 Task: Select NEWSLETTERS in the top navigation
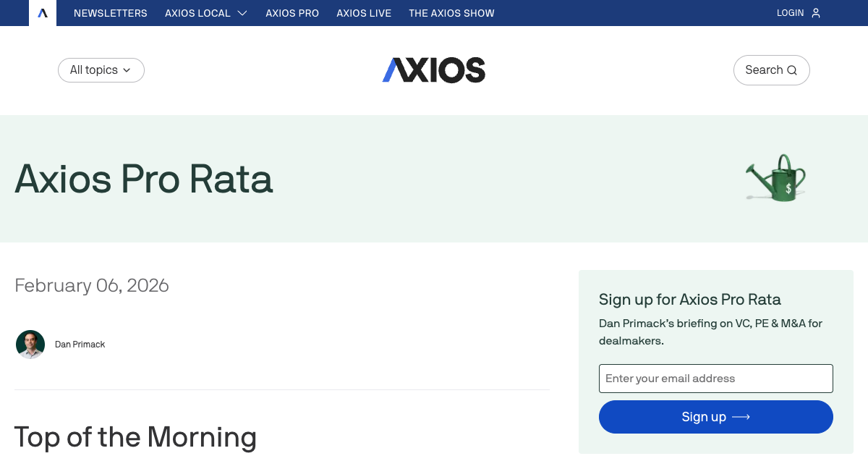point(110,12)
